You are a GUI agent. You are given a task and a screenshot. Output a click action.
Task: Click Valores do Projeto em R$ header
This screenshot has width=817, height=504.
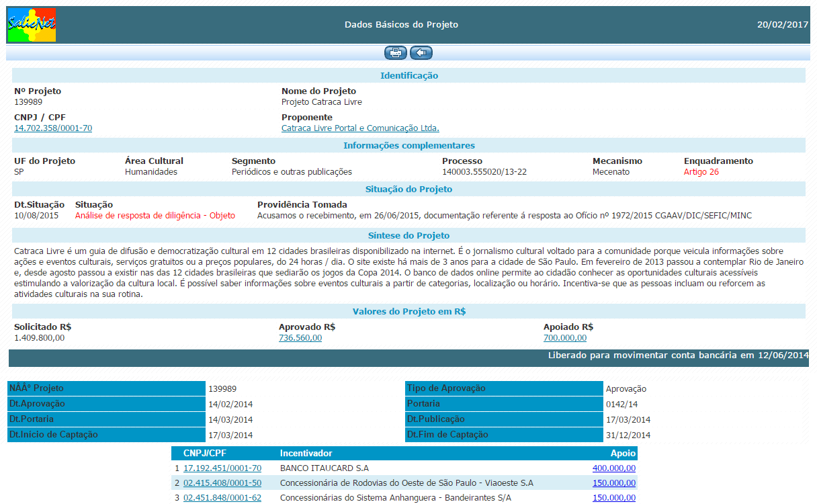409,311
